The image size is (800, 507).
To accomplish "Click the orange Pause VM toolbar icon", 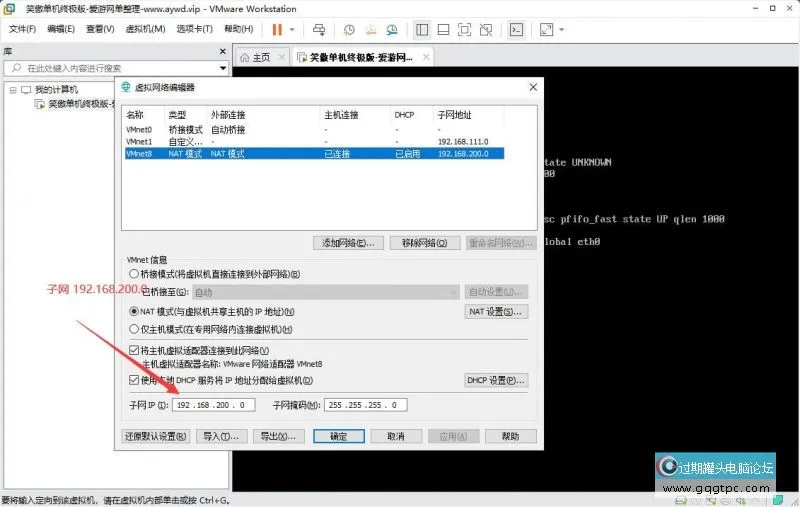I will (277, 30).
